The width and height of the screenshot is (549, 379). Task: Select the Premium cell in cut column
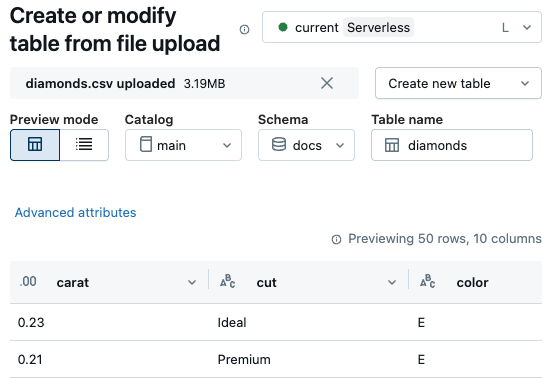pos(244,359)
